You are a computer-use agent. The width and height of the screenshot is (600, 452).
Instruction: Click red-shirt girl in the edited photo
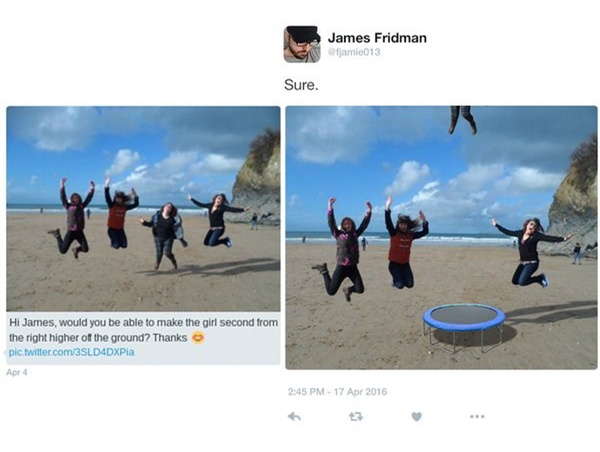coord(404,242)
